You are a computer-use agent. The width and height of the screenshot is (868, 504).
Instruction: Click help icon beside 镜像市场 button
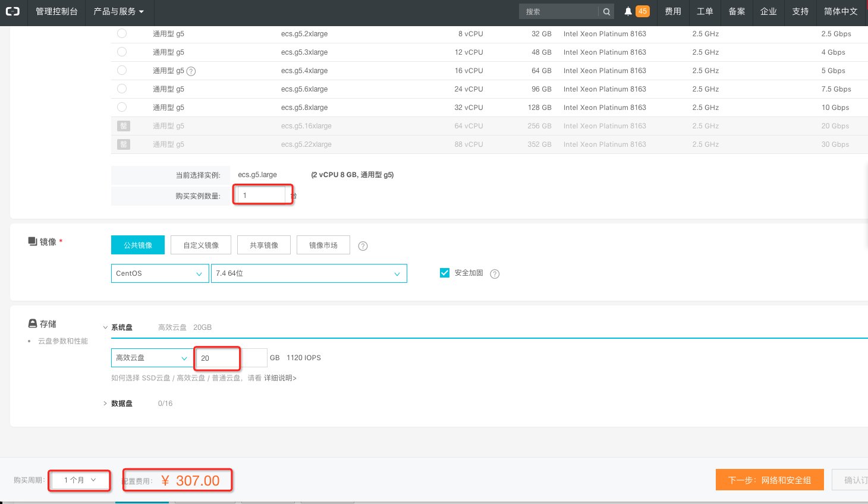[x=363, y=246]
